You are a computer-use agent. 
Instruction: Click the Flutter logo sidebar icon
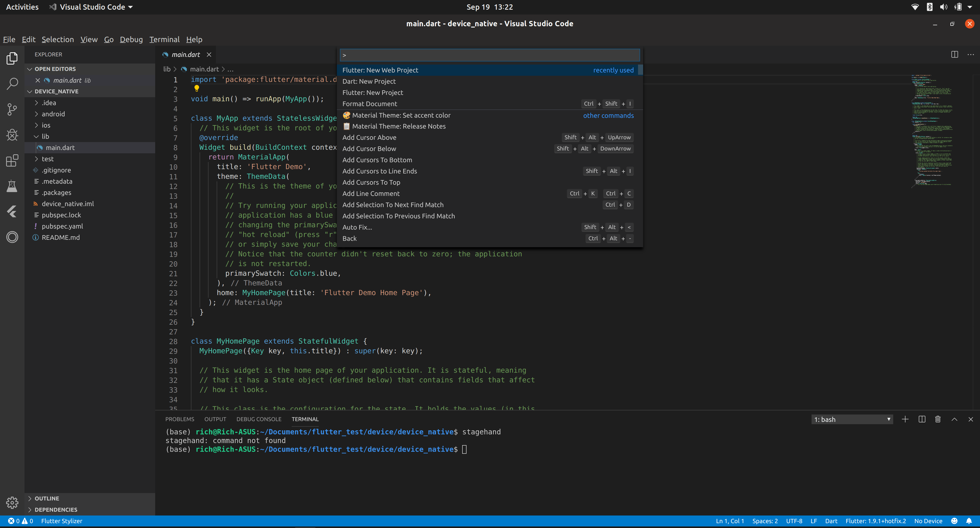tap(12, 211)
